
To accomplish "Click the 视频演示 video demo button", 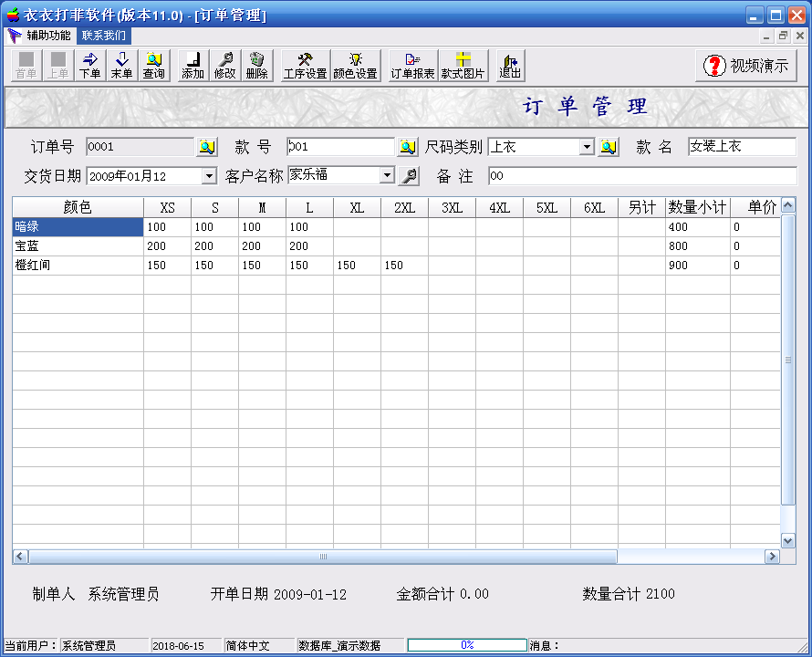I will tap(747, 66).
